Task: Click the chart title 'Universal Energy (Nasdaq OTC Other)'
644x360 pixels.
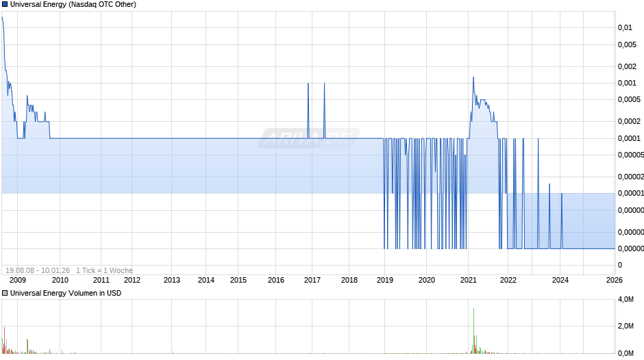Action: pos(73,5)
